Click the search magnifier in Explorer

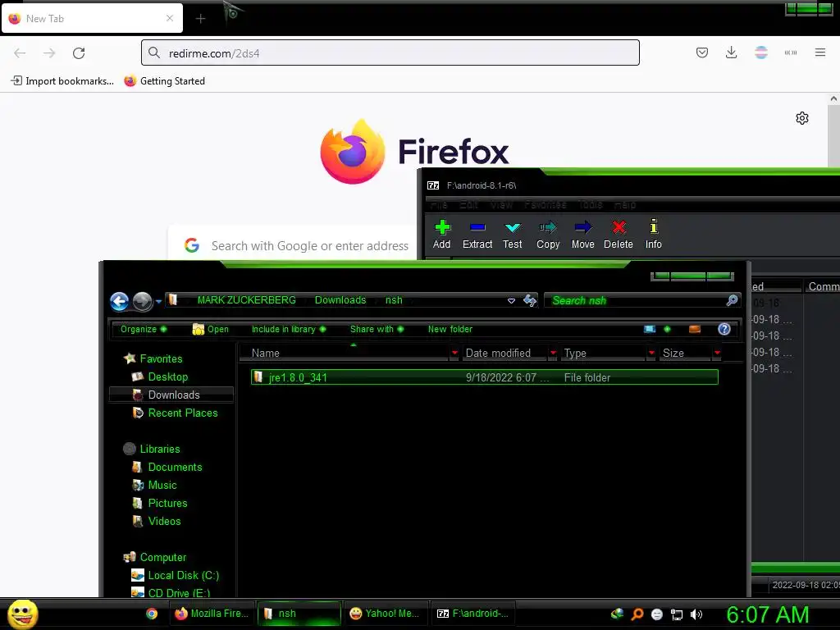732,300
